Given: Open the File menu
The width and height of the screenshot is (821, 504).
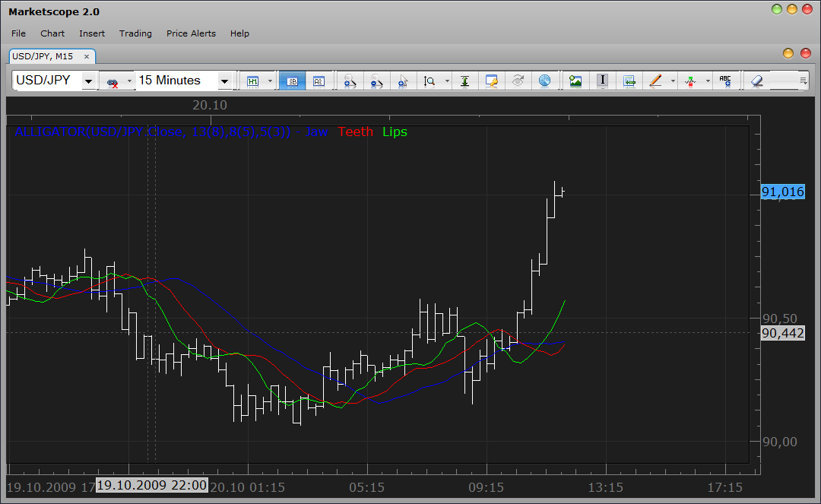Looking at the screenshot, I should click(18, 33).
